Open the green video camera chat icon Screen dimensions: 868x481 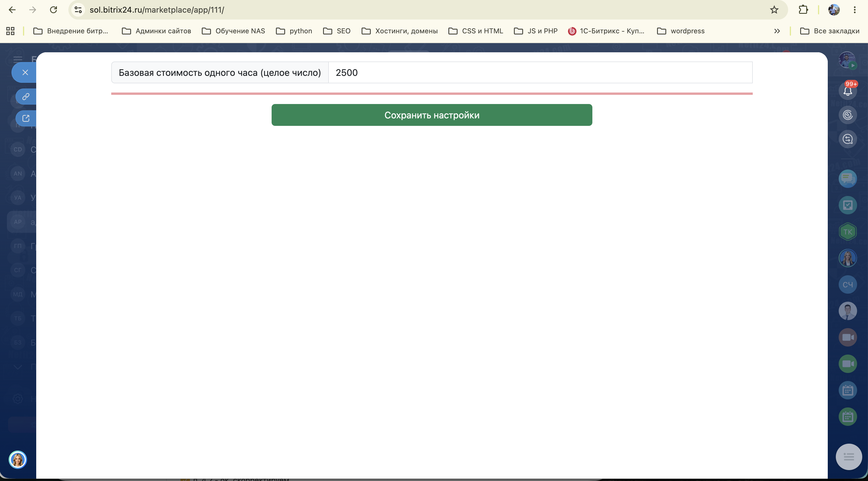847,364
